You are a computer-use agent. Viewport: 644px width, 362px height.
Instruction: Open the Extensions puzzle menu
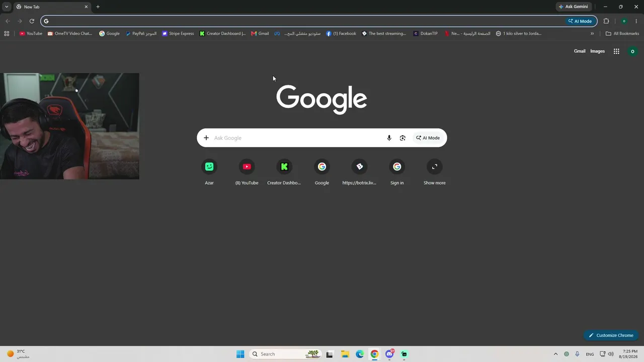(x=606, y=21)
